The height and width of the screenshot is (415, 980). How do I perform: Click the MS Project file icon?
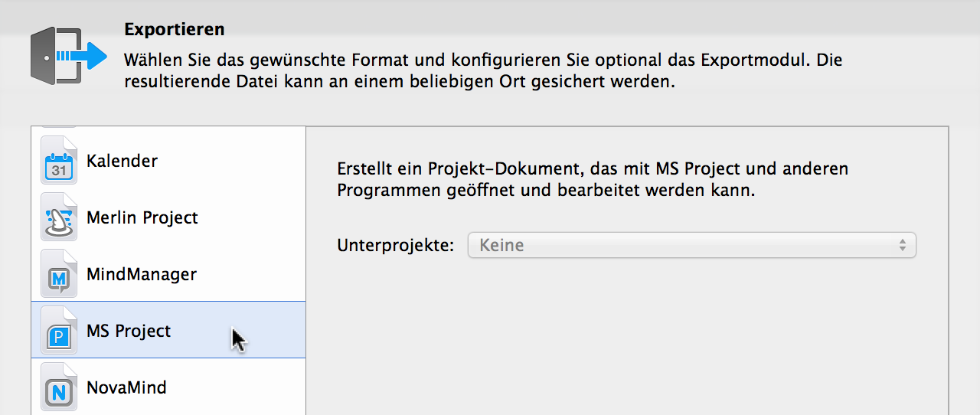pos(59,331)
